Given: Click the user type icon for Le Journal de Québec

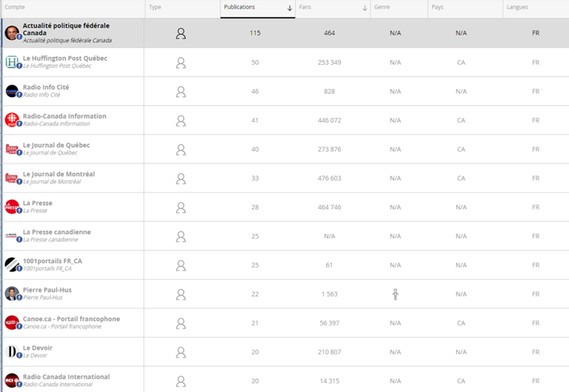Looking at the screenshot, I should pyautogui.click(x=181, y=149).
